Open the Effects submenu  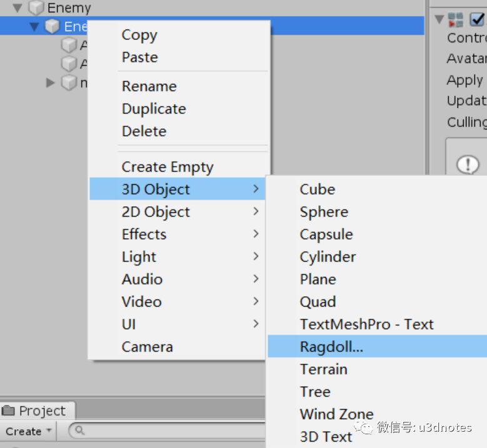(x=178, y=234)
